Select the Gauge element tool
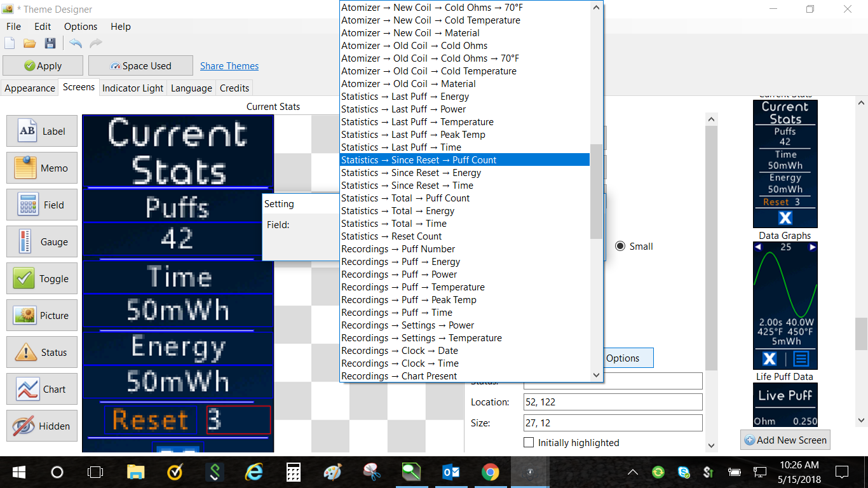This screenshot has height=488, width=868. (42, 242)
